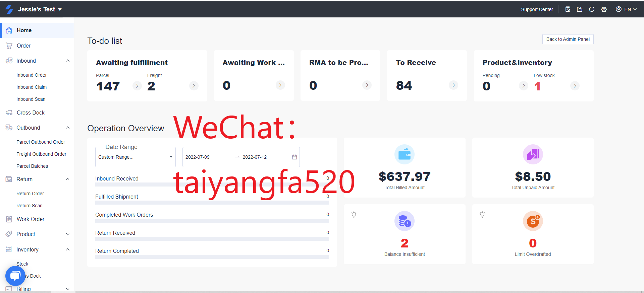Click the calendar icon in date field
The image size is (644, 293).
pyautogui.click(x=294, y=157)
